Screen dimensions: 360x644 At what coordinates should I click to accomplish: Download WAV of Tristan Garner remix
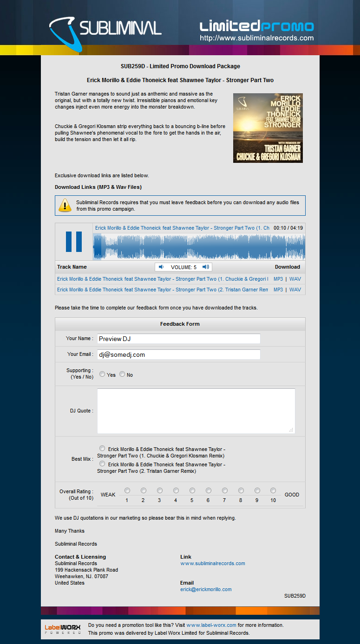[295, 290]
